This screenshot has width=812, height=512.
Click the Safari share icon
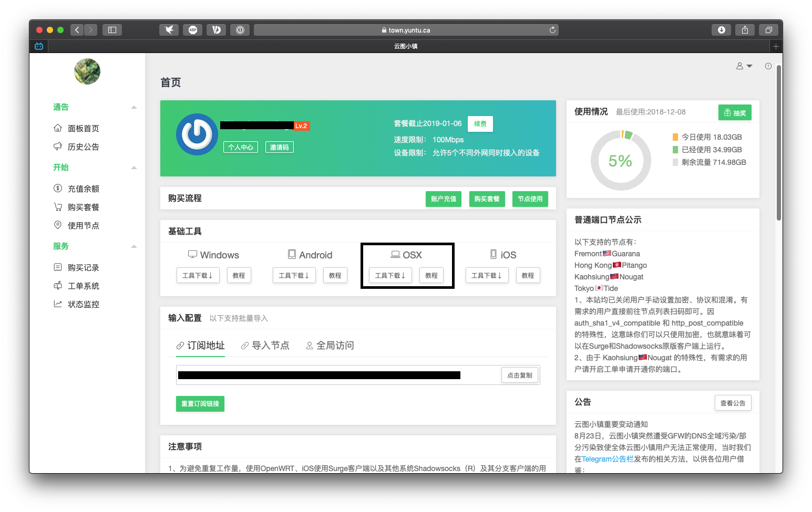(x=745, y=30)
